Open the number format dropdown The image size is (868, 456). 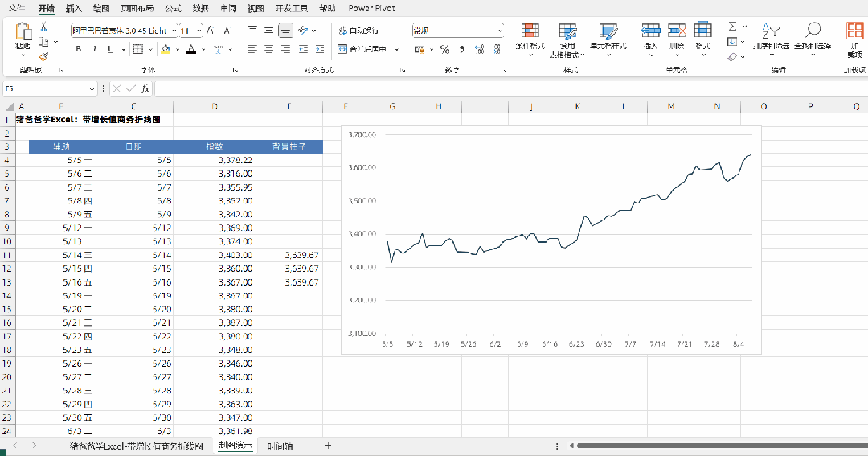point(501,31)
